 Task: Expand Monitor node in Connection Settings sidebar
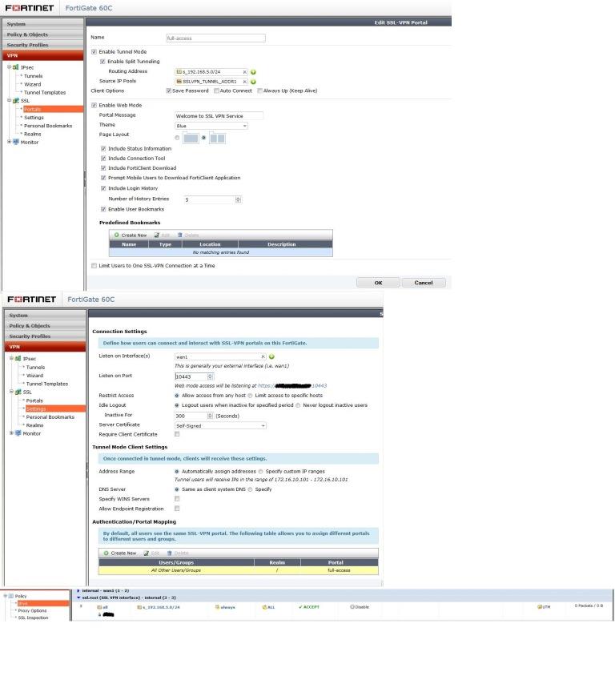[11, 432]
